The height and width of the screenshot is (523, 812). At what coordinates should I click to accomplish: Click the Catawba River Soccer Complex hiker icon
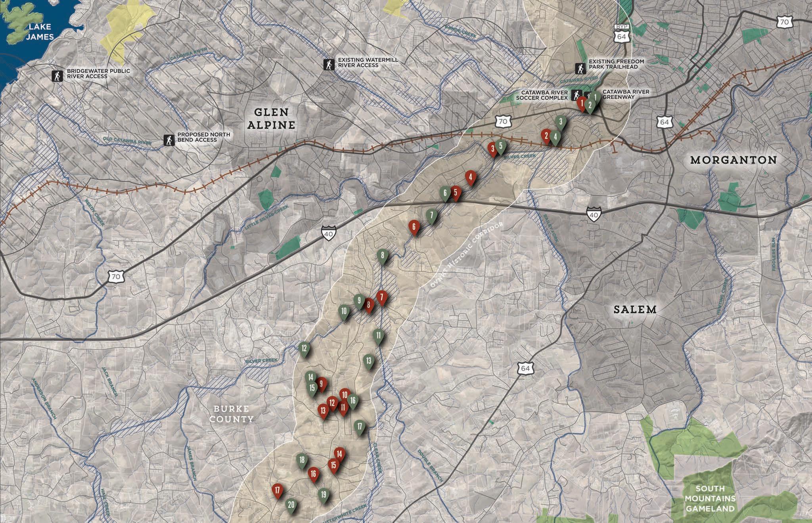coord(576,94)
